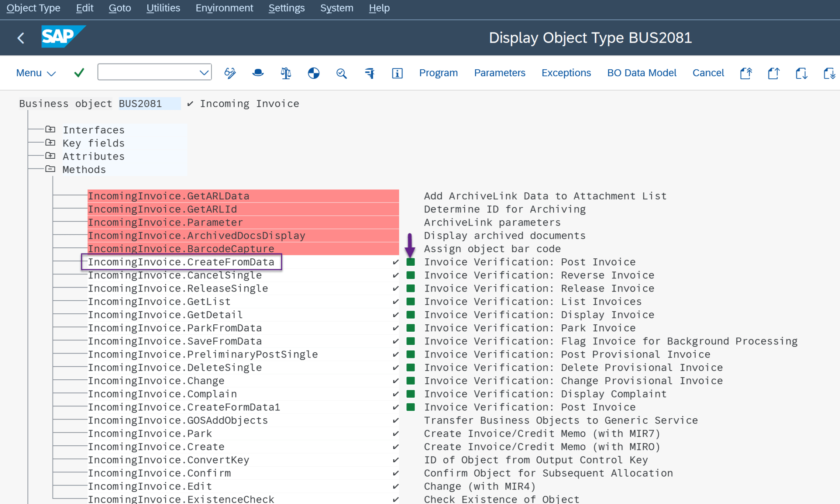Expand the Key fields folder

[50, 143]
